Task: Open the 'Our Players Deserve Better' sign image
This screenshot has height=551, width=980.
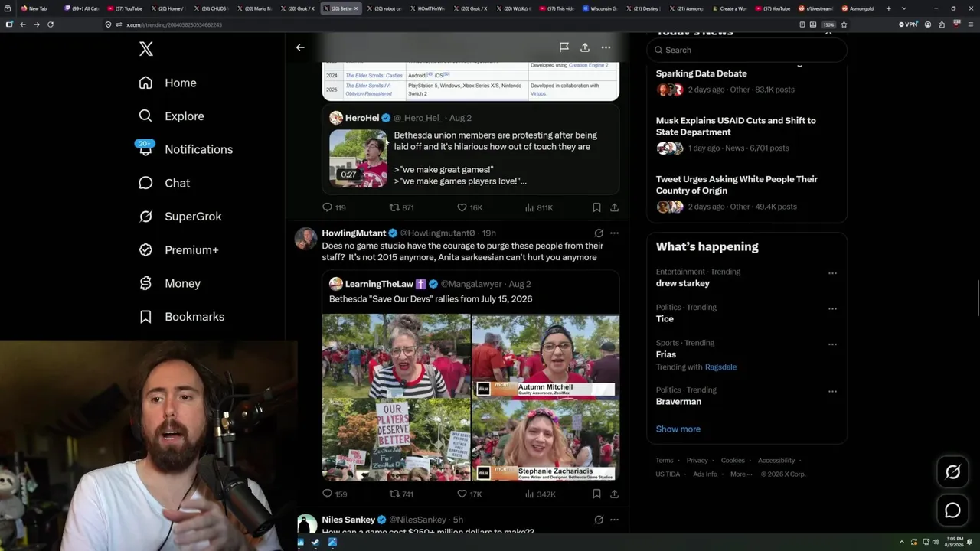Action: [396, 440]
